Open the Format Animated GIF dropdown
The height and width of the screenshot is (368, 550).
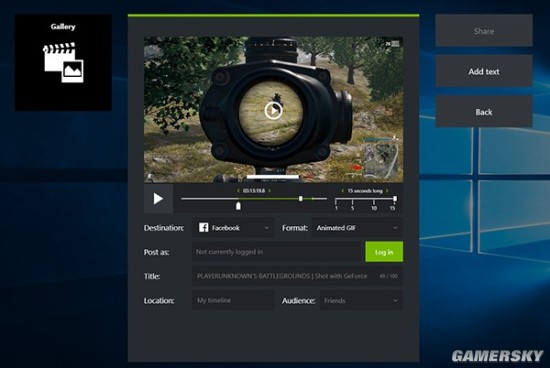point(357,228)
